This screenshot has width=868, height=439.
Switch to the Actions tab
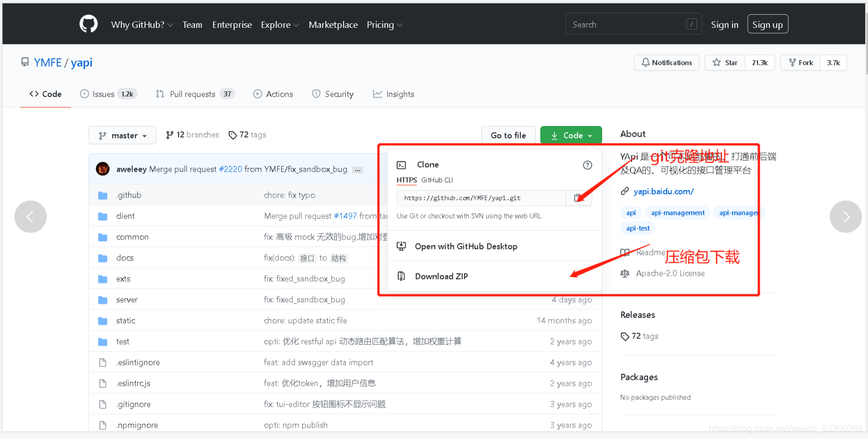pos(273,94)
